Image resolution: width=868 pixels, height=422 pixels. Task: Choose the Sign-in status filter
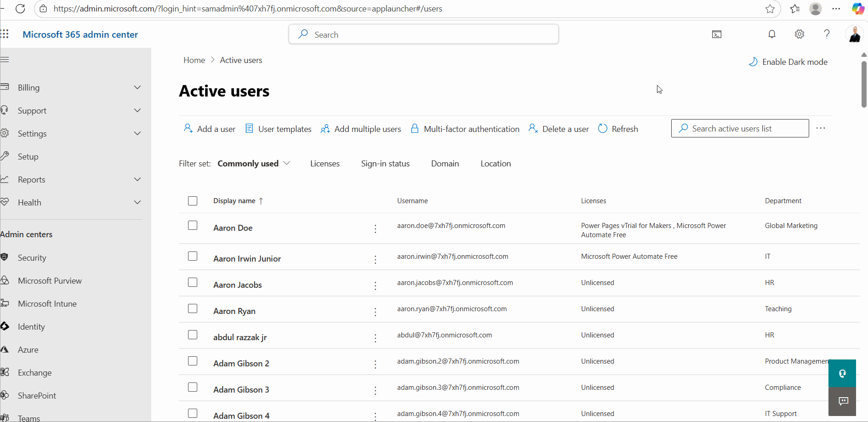tap(385, 164)
